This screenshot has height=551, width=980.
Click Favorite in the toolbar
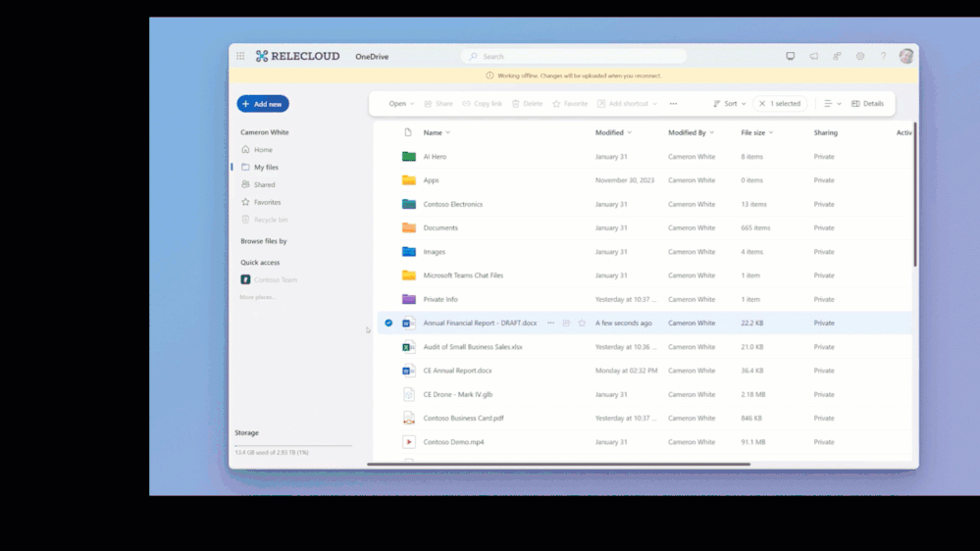point(569,104)
